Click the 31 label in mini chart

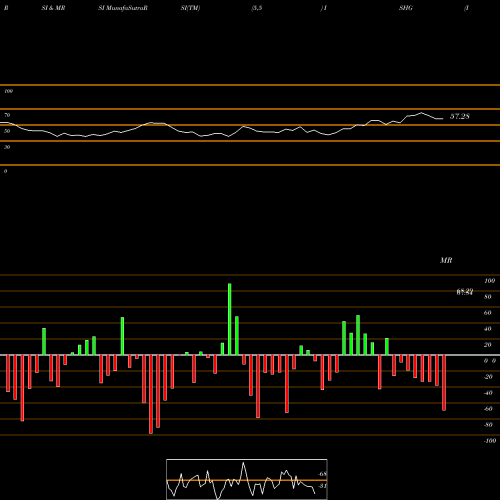[323, 486]
